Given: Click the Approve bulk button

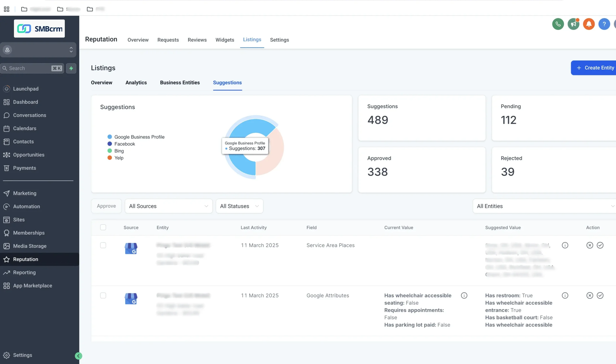Looking at the screenshot, I should pos(106,206).
